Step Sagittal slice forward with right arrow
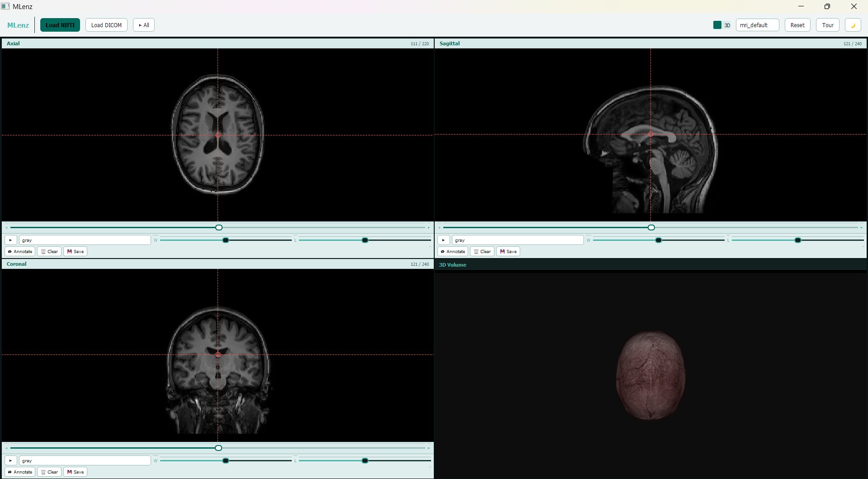 (862, 227)
